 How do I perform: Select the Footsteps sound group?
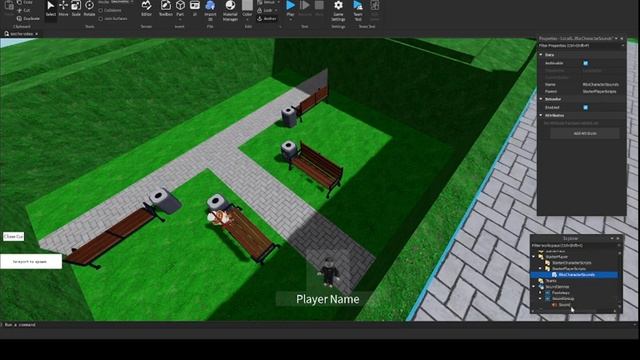(x=560, y=293)
